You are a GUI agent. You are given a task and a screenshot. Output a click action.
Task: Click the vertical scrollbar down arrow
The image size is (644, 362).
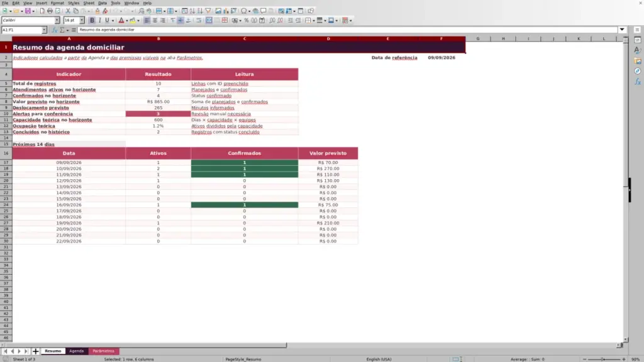626,340
